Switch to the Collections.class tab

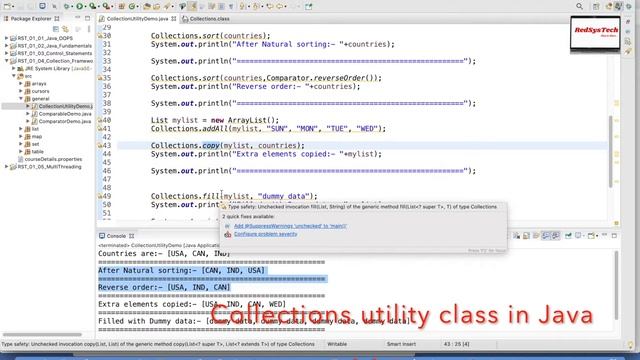coord(206,19)
